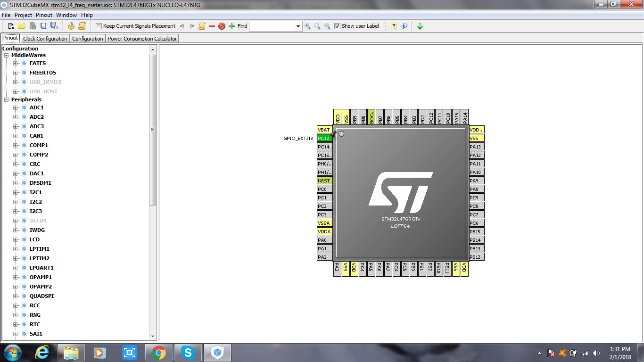644x362 pixels.
Task: Select the RCC peripheral in tree
Action: [34, 305]
